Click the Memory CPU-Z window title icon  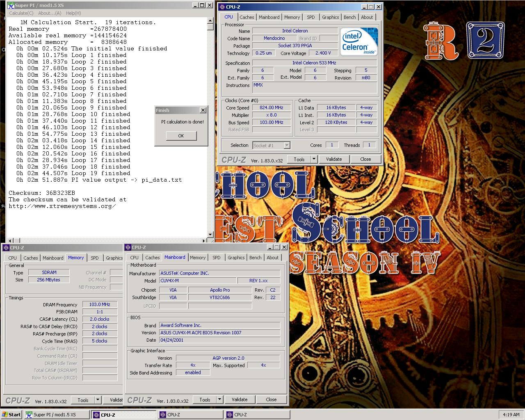(x=6, y=248)
